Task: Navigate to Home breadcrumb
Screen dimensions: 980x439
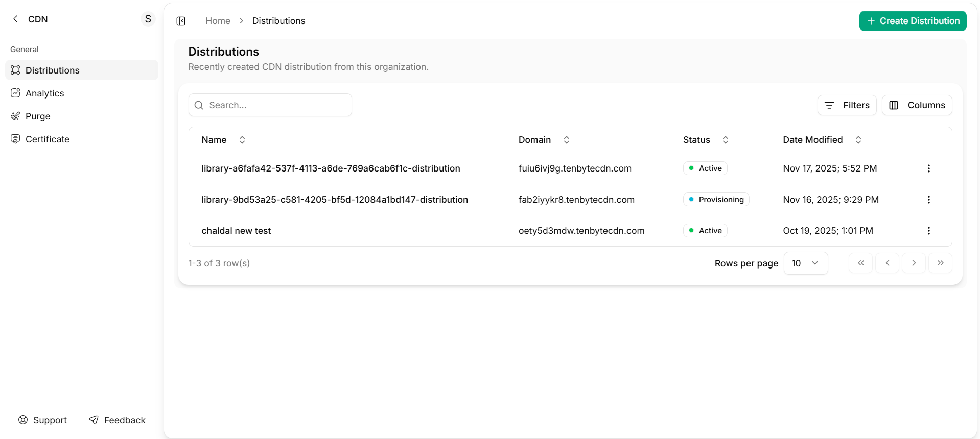Action: pyautogui.click(x=218, y=21)
